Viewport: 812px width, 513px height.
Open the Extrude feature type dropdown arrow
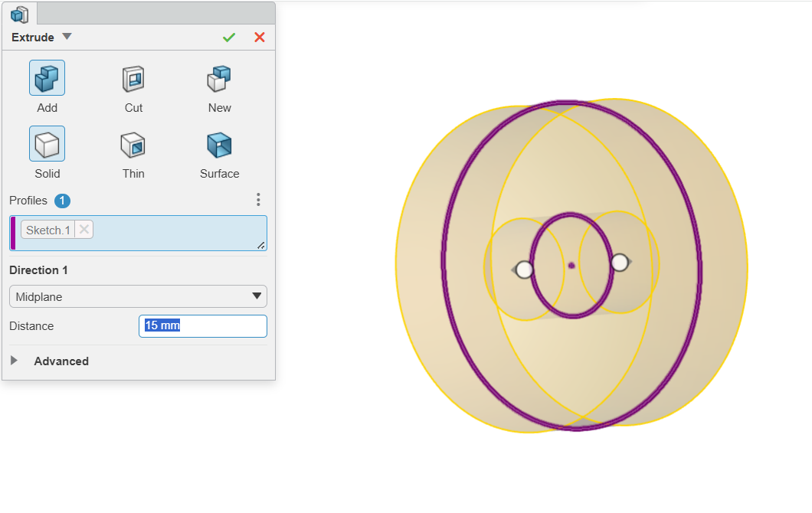coord(67,37)
